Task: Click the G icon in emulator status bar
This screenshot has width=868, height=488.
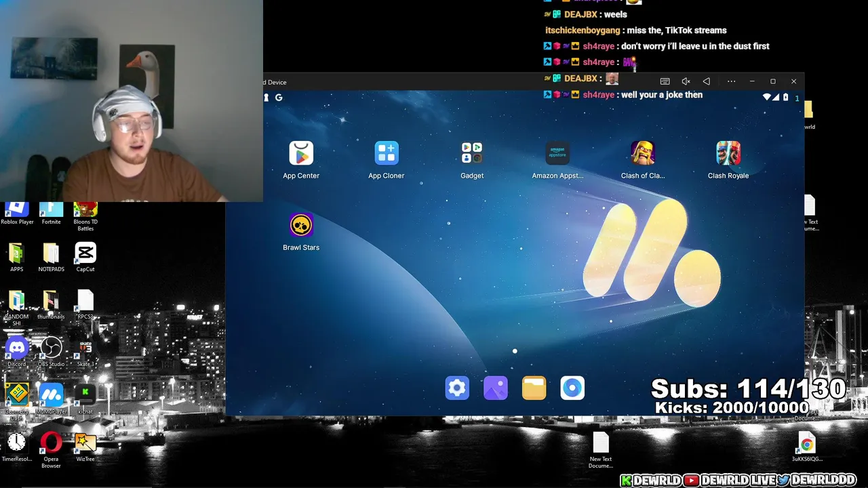Action: click(x=279, y=98)
